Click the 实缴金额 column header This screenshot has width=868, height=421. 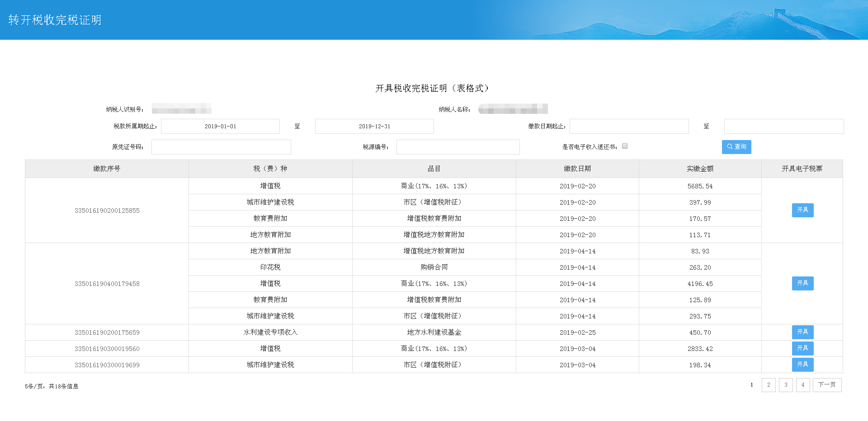(700, 168)
